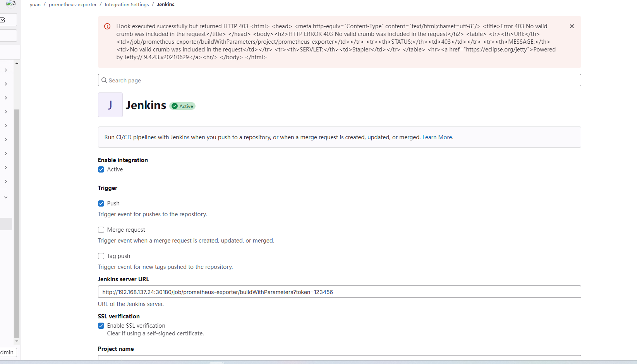This screenshot has width=637, height=364.
Task: Click the magnifier icon in Search page
Action: (104, 80)
